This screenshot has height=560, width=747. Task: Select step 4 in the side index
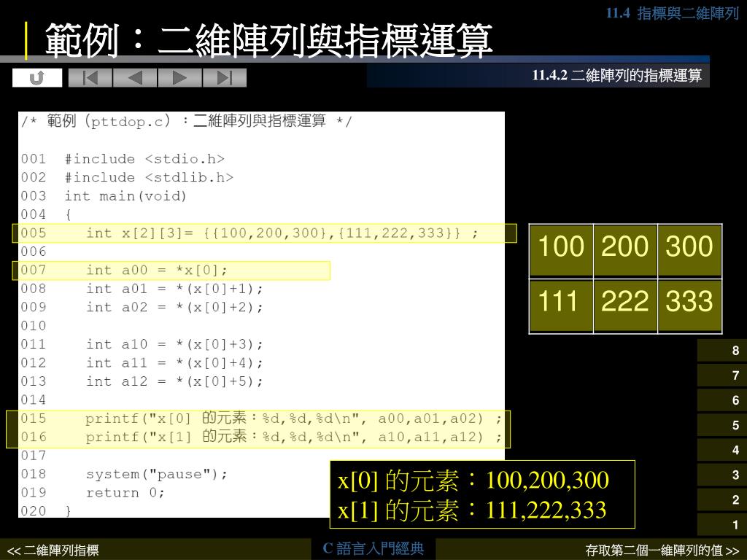pyautogui.click(x=721, y=450)
